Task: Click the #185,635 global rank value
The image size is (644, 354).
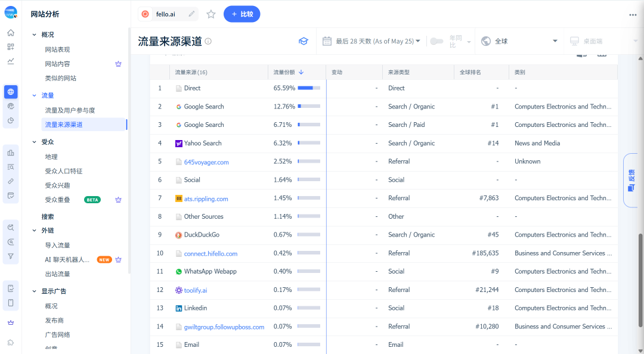Action: click(x=485, y=253)
